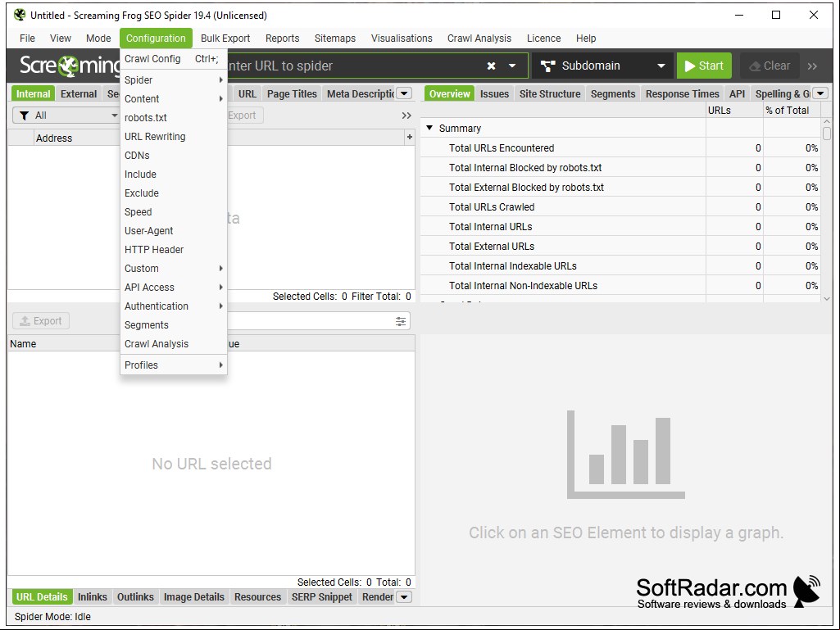Select CDNs menu entry
The image size is (840, 630).
[x=174, y=156]
